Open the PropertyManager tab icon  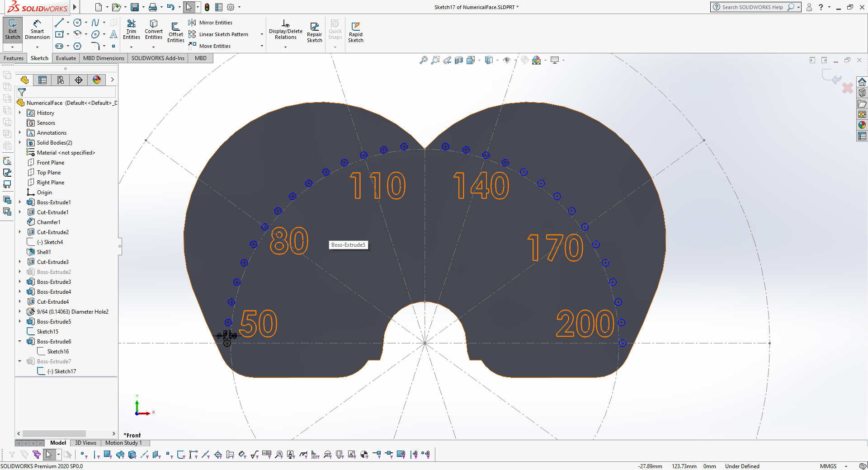point(42,80)
